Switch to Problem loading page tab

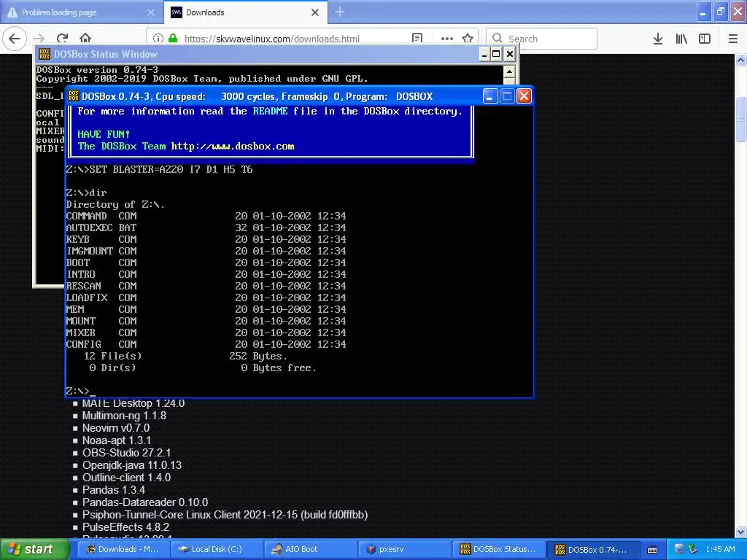82,12
